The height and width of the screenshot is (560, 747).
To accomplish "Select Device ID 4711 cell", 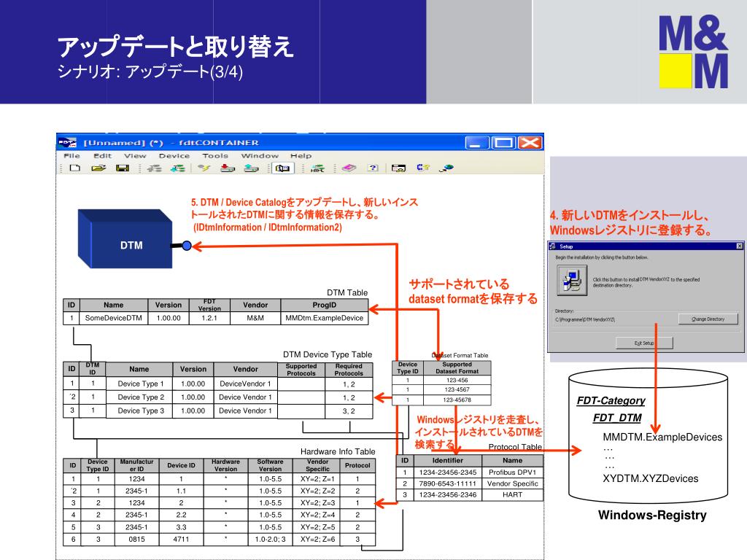I will (181, 540).
